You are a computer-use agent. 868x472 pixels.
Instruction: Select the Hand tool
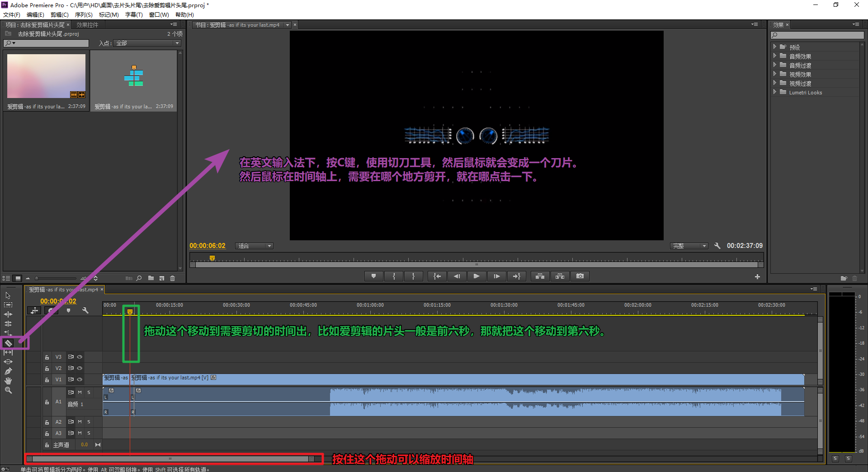point(8,381)
